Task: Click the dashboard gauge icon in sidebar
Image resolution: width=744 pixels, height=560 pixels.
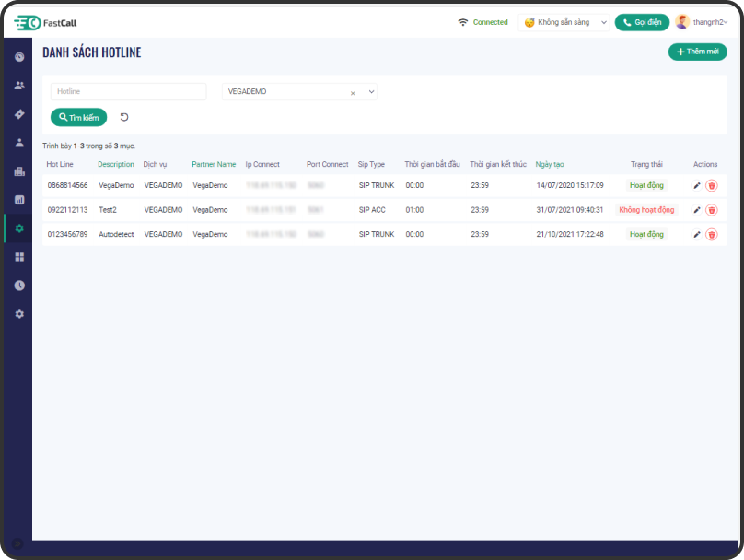Action: click(x=19, y=57)
